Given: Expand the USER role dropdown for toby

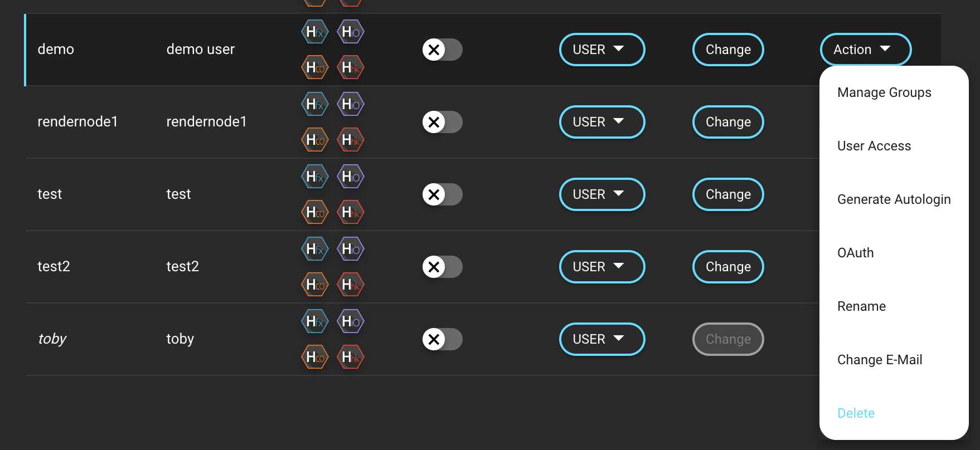Looking at the screenshot, I should [x=601, y=339].
